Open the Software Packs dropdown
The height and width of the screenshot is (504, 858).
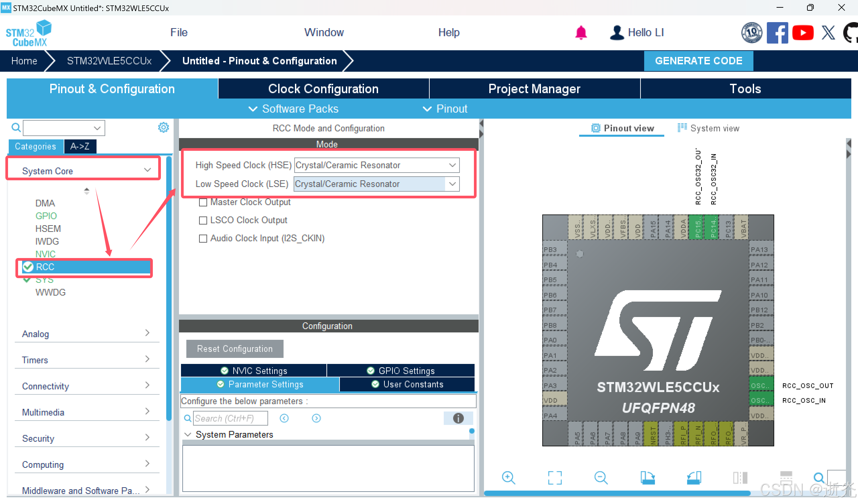[x=294, y=109]
